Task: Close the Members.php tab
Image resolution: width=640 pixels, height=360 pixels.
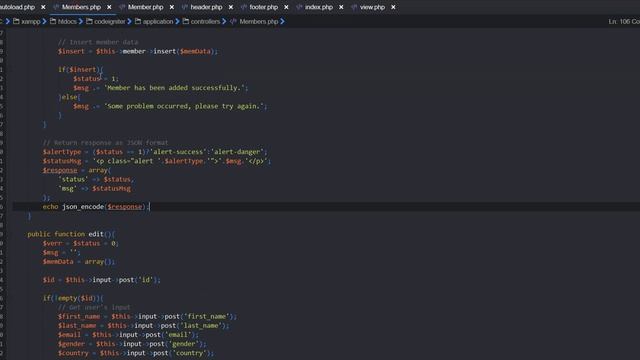Action: coord(109,7)
